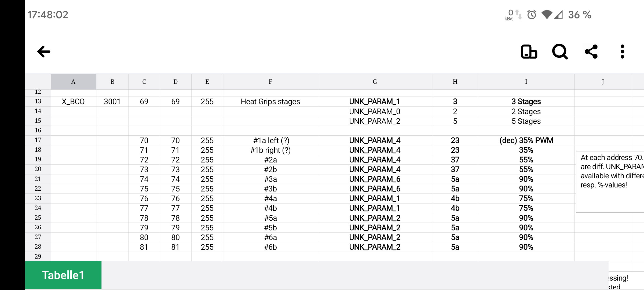Viewport: 644px width, 290px height.
Task: Tap the cellular signal status icon
Action: [x=559, y=15]
